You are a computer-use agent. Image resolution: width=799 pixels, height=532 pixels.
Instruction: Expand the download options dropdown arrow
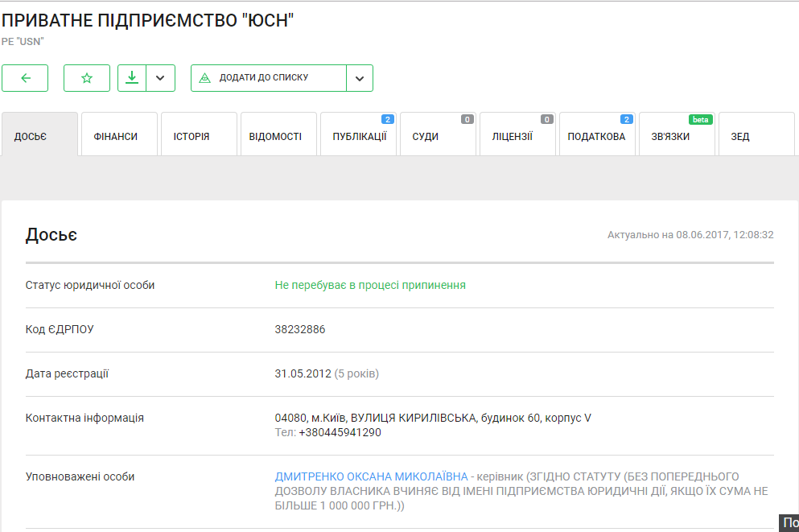pyautogui.click(x=160, y=78)
